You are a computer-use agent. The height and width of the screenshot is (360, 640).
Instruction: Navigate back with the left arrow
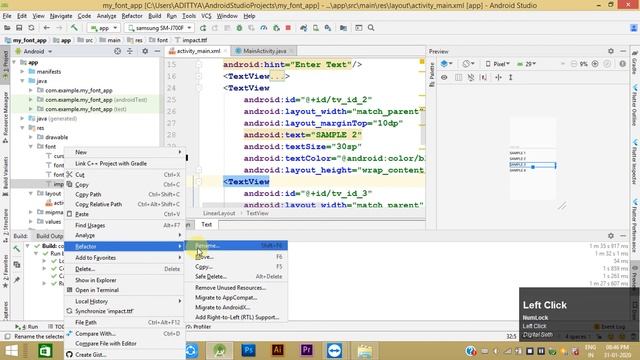pyautogui.click(x=47, y=28)
